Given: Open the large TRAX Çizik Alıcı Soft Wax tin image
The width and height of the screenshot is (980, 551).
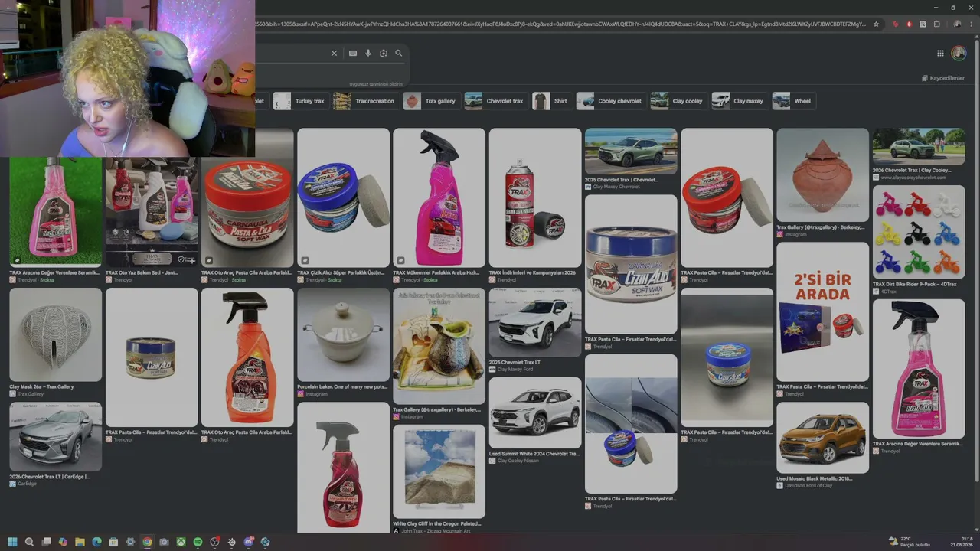Looking at the screenshot, I should coord(631,264).
